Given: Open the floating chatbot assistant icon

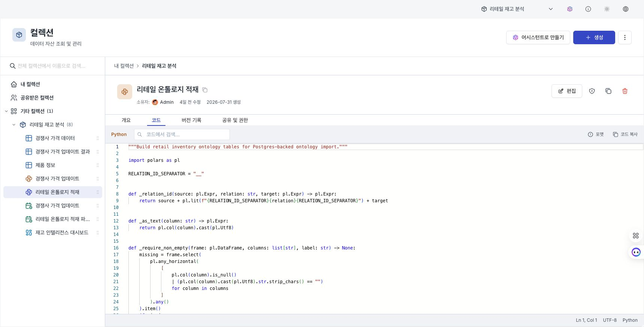Looking at the screenshot, I should [x=636, y=252].
